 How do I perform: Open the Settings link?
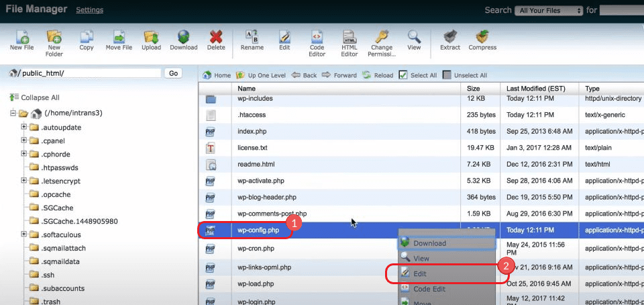89,10
